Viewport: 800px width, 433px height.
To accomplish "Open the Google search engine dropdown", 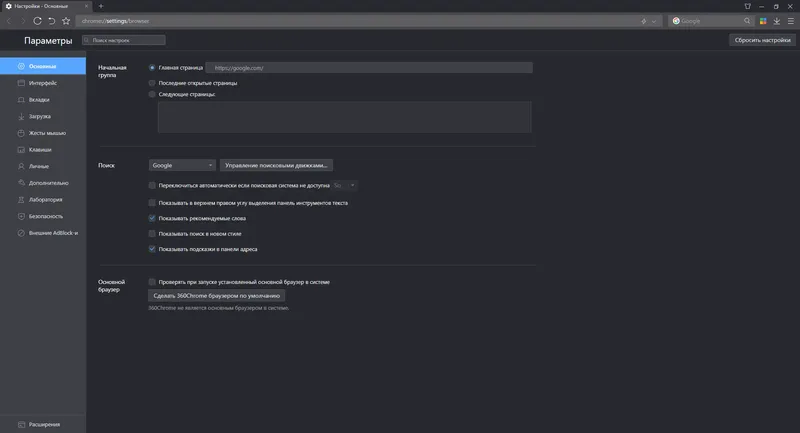I will [x=182, y=165].
